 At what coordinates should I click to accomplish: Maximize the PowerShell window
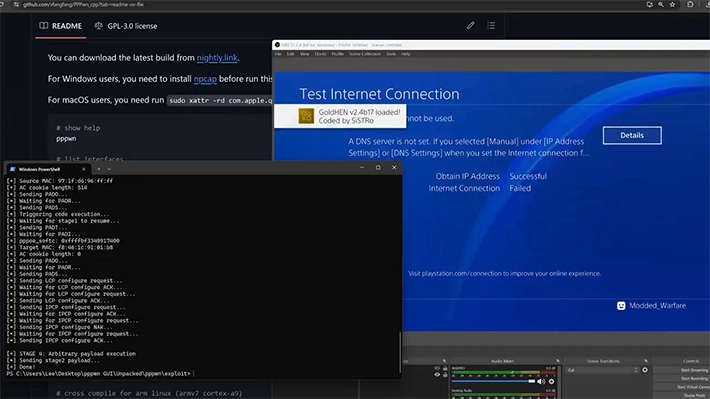tap(378, 168)
